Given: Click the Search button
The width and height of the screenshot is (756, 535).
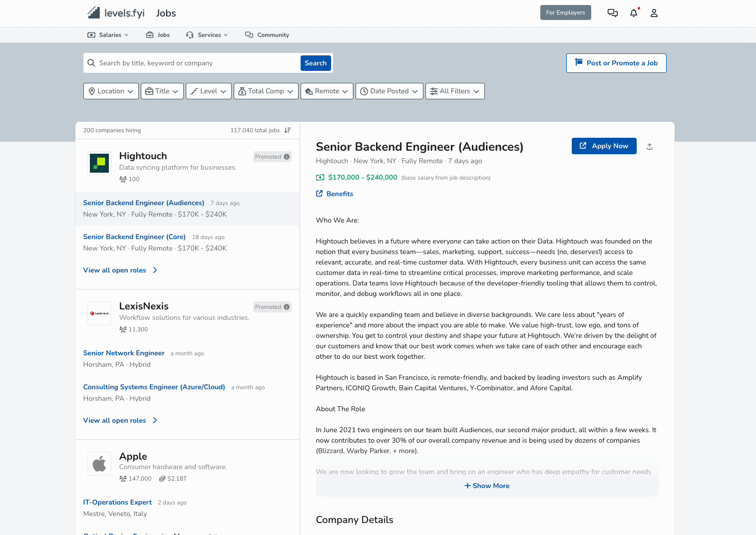Looking at the screenshot, I should (316, 63).
